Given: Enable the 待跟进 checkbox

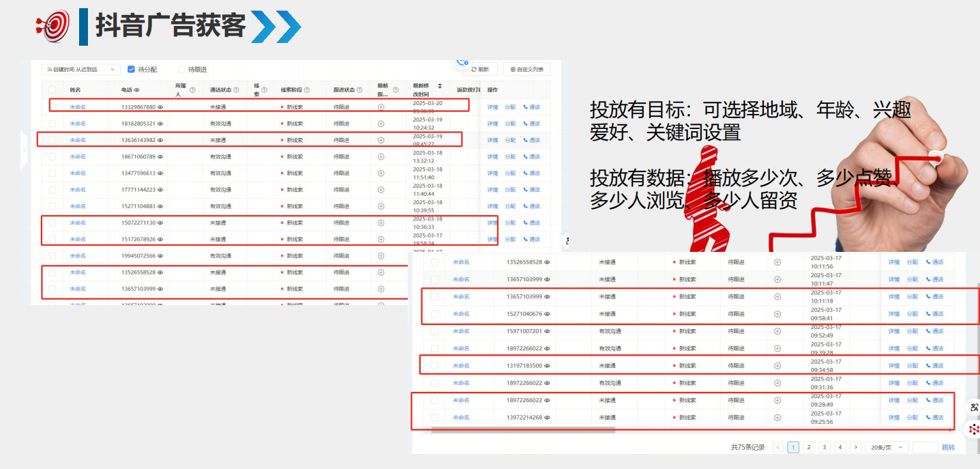Looking at the screenshot, I should click(x=181, y=70).
